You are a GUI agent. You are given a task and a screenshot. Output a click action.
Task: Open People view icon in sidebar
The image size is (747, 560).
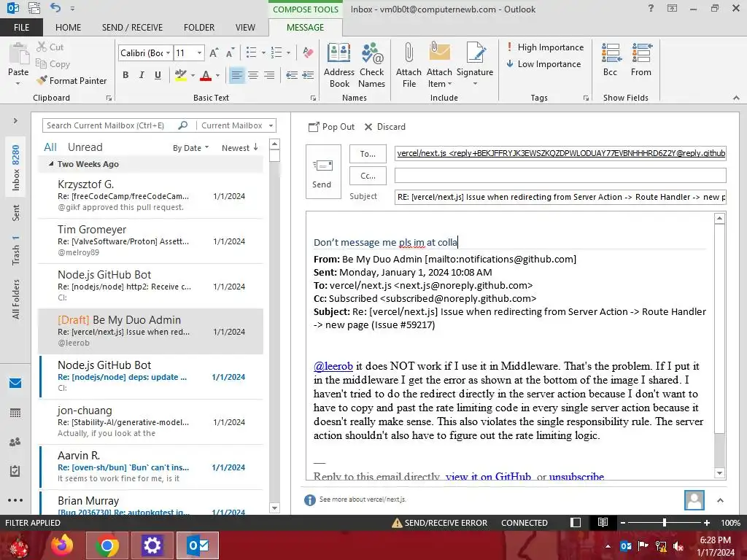(x=15, y=442)
